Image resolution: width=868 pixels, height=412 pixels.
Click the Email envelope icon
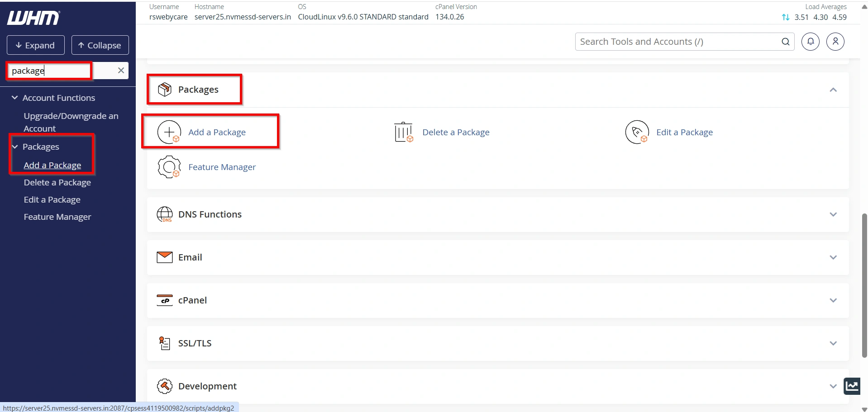165,257
